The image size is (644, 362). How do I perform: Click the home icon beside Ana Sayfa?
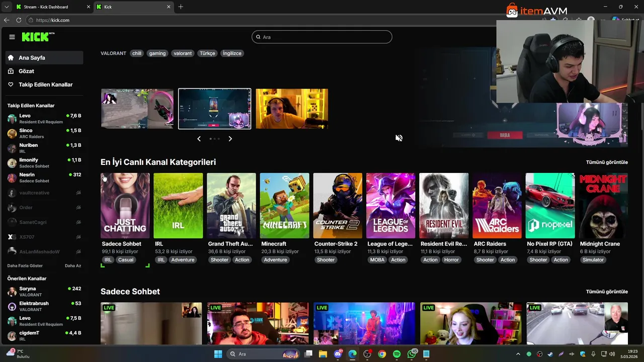coord(11,58)
